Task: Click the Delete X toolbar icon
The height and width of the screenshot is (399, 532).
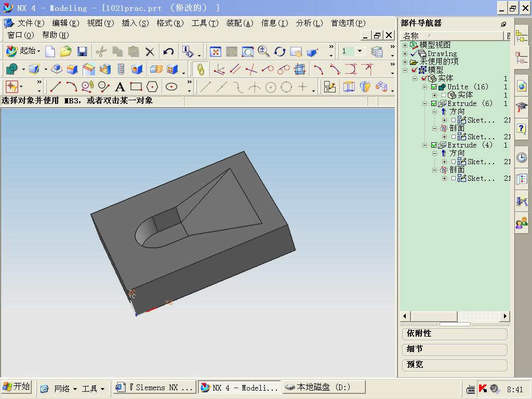Action: pyautogui.click(x=150, y=51)
